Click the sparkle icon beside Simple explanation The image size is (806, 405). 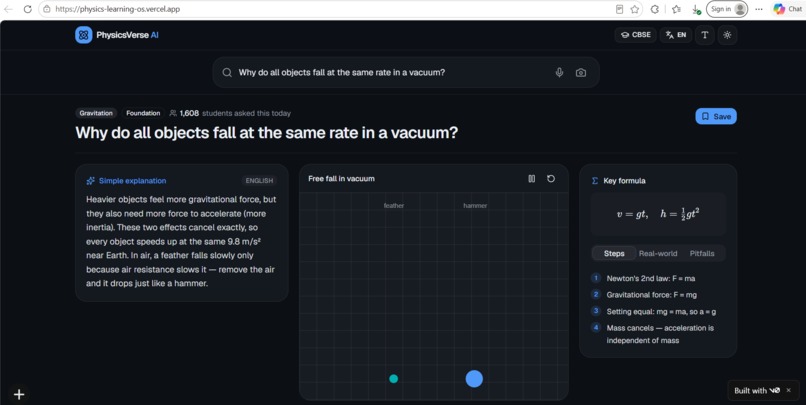(x=90, y=181)
